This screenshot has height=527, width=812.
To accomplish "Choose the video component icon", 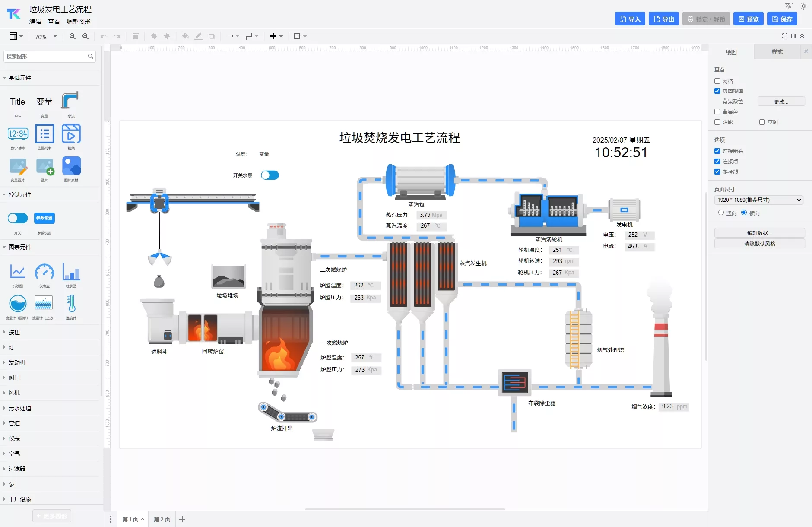I will tap(71, 134).
